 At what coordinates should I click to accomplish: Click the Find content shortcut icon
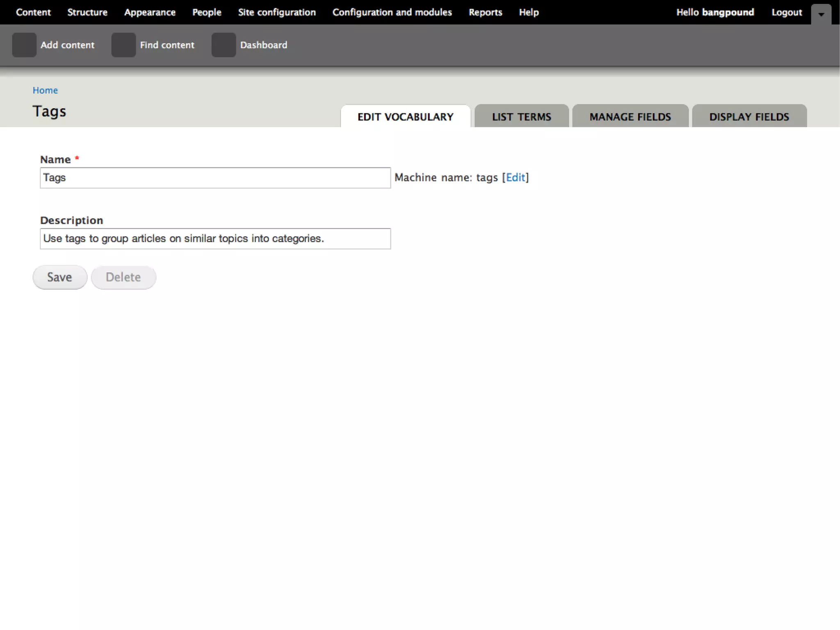pos(123,45)
